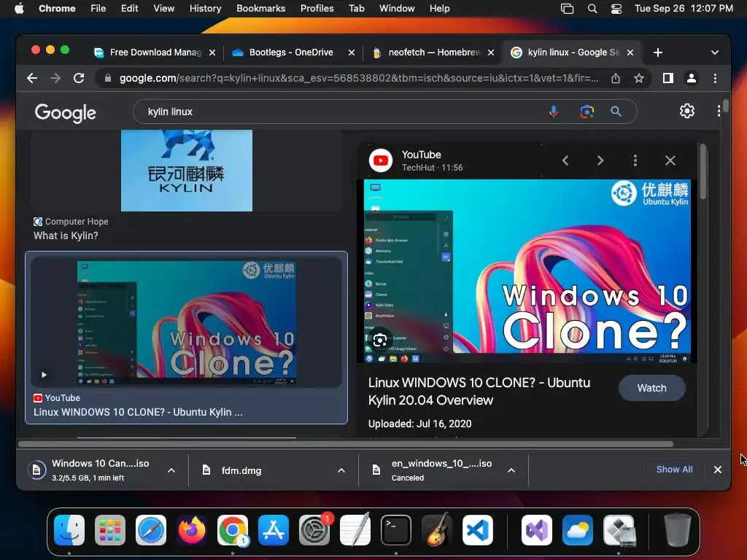The width and height of the screenshot is (747, 560).
Task: Click the forward navigation arrow
Action: click(55, 78)
